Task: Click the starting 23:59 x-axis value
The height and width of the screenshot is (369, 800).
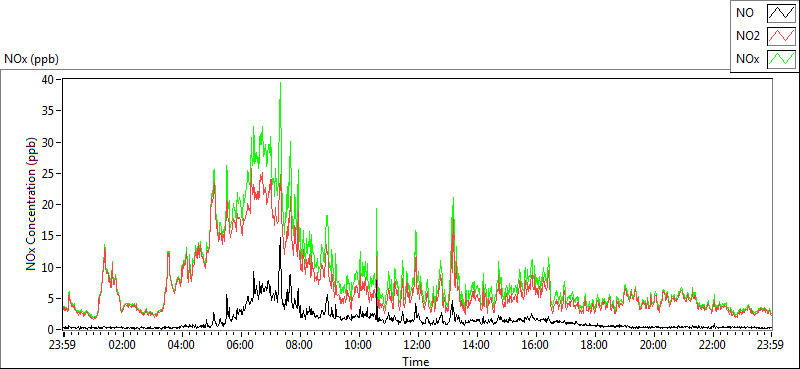Action: (x=62, y=345)
